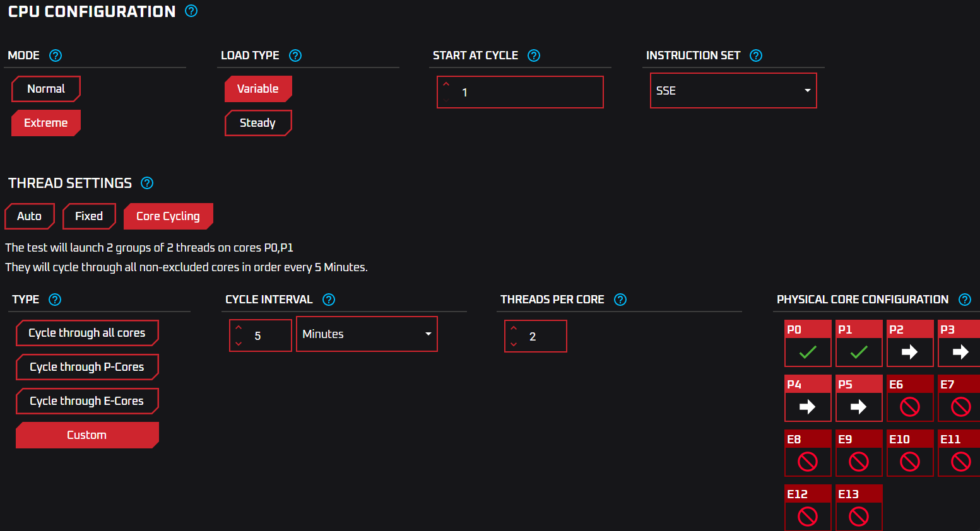This screenshot has width=980, height=531.
Task: Show help for Load Type
Action: pyautogui.click(x=295, y=55)
